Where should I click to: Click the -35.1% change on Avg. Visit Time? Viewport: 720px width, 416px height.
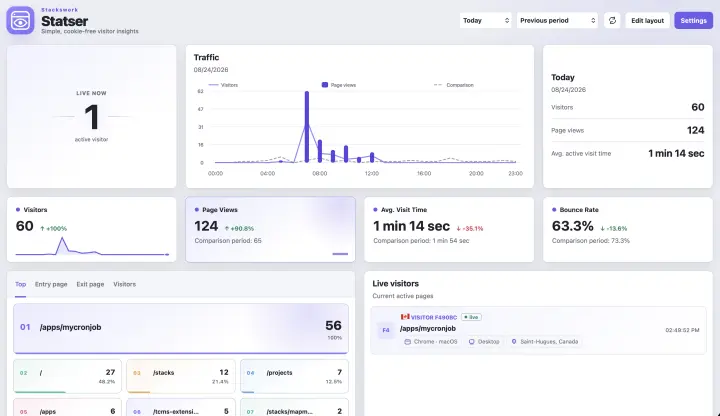(469, 228)
